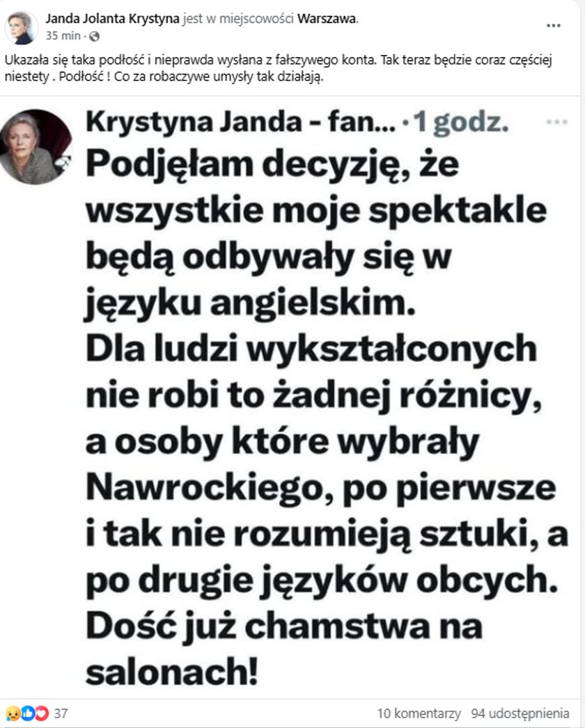585x728 pixels.
Task: Open the post options three-dot menu
Action: click(x=553, y=25)
